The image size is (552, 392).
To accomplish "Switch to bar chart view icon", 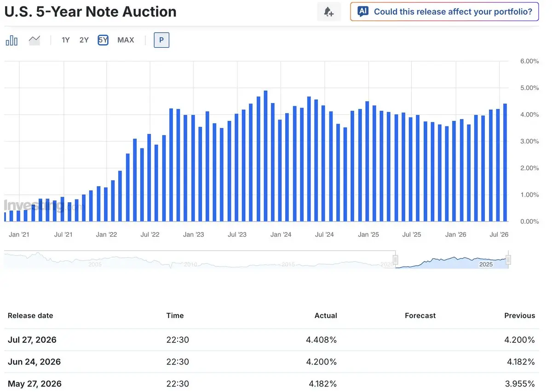I will [11, 40].
